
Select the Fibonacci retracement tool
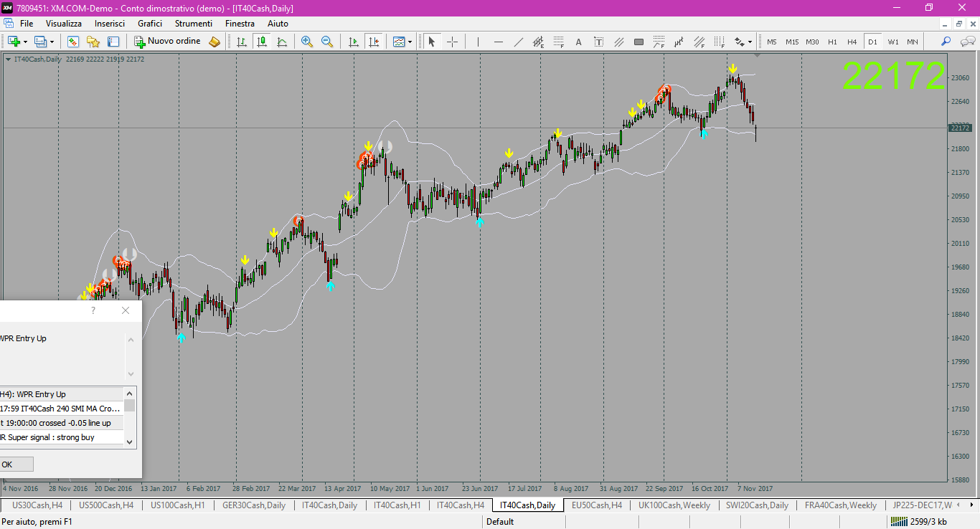click(558, 42)
